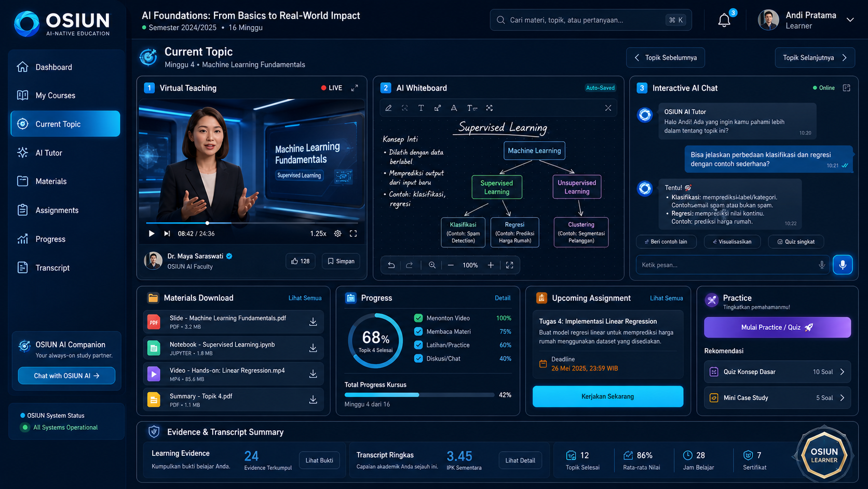Select the pen tool in AI Whiteboard
This screenshot has height=489, width=868.
[388, 108]
